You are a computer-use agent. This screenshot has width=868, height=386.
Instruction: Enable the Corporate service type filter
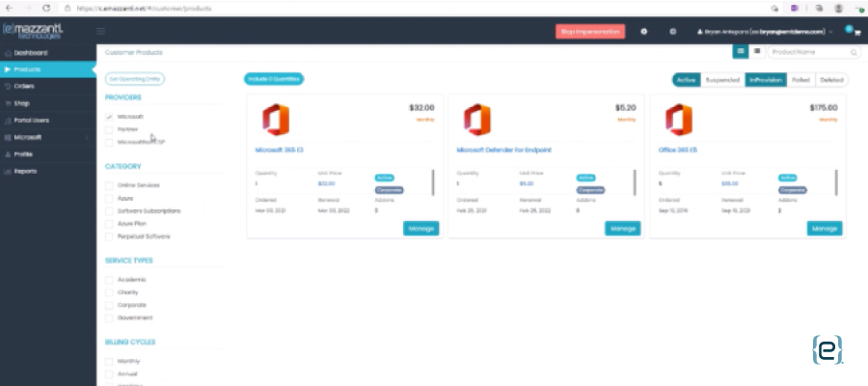coord(109,305)
